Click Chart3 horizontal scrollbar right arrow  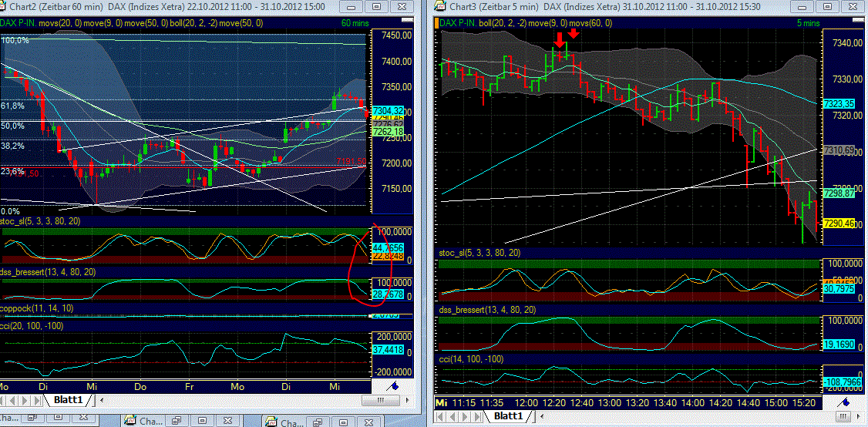(x=859, y=416)
